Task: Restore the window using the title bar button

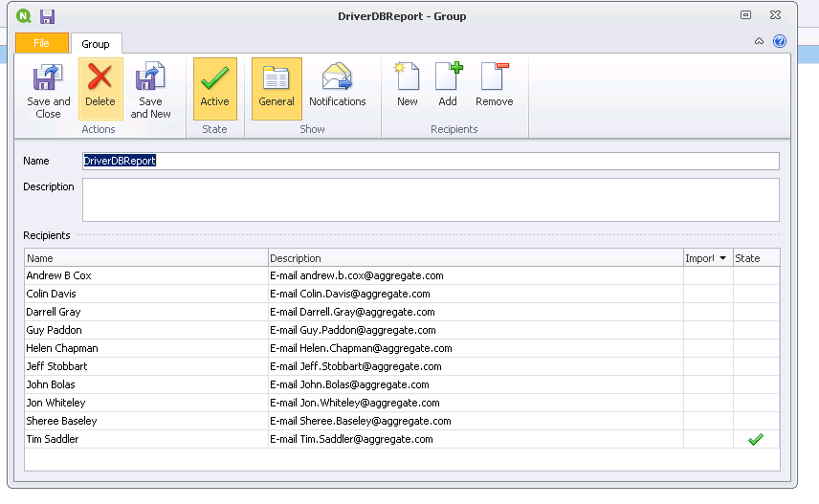Action: coord(746,15)
